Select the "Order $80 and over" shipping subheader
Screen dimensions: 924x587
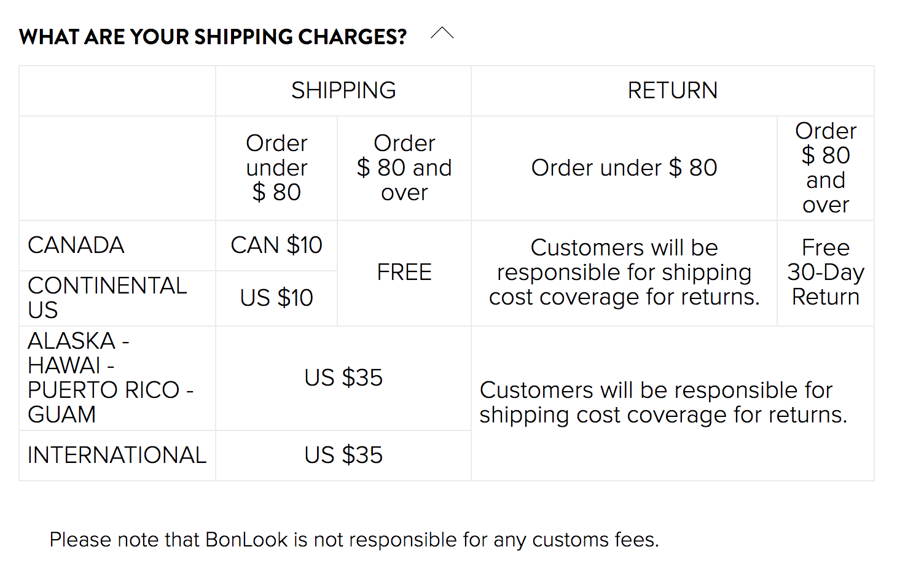pyautogui.click(x=404, y=168)
